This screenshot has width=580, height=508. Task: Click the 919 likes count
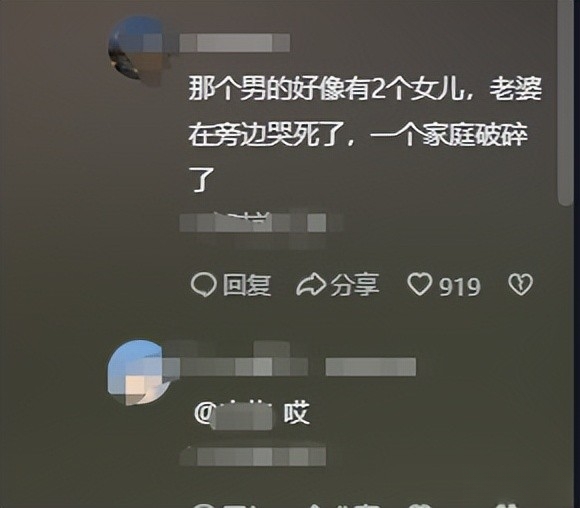pos(460,286)
